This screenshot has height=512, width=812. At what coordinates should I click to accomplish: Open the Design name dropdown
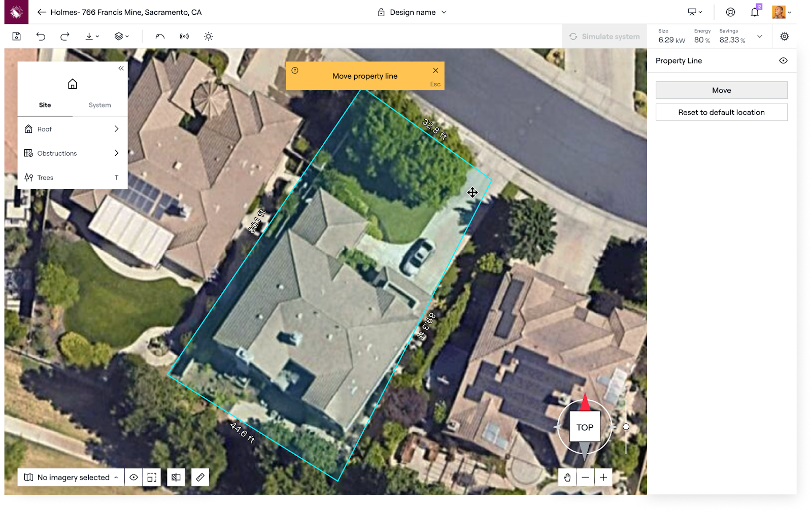coord(413,12)
